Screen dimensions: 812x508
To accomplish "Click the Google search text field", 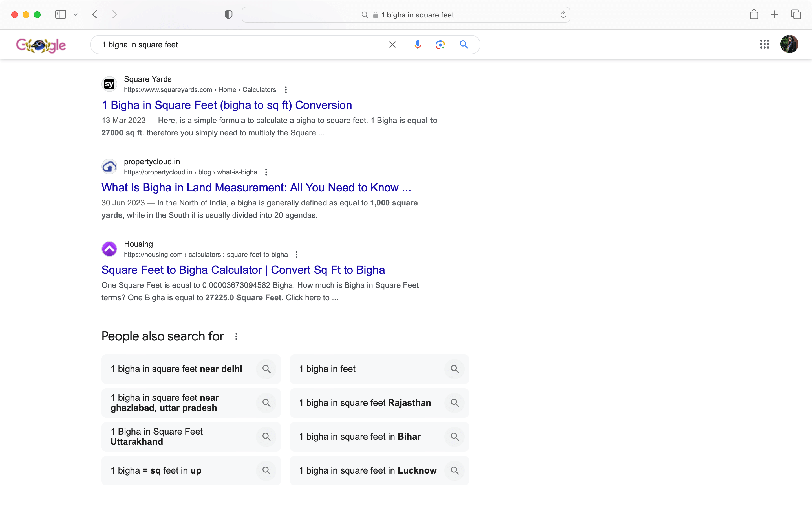I will (242, 45).
